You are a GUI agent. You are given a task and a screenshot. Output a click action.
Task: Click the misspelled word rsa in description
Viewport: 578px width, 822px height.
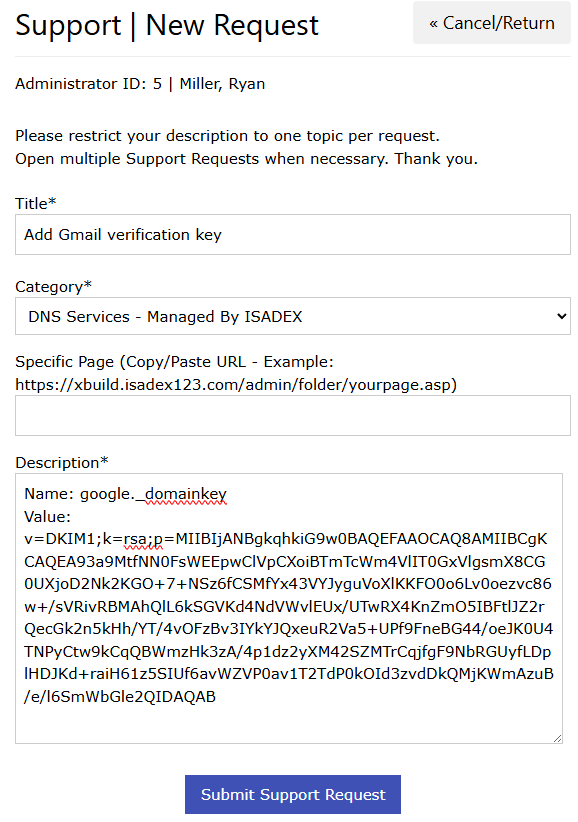[135, 539]
